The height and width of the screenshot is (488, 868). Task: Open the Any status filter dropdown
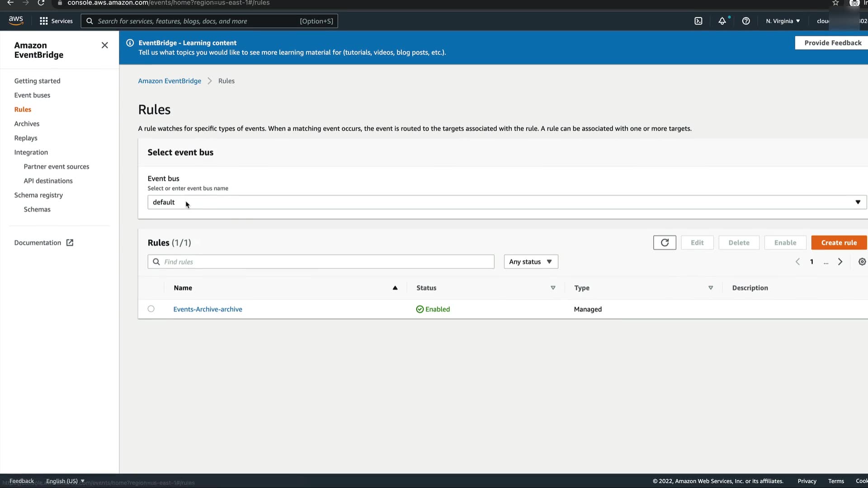click(x=531, y=262)
